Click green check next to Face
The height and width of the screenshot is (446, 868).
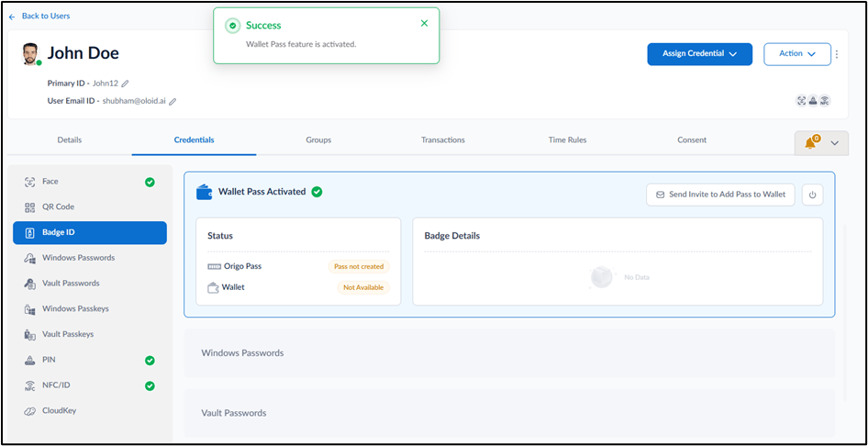[x=150, y=182]
